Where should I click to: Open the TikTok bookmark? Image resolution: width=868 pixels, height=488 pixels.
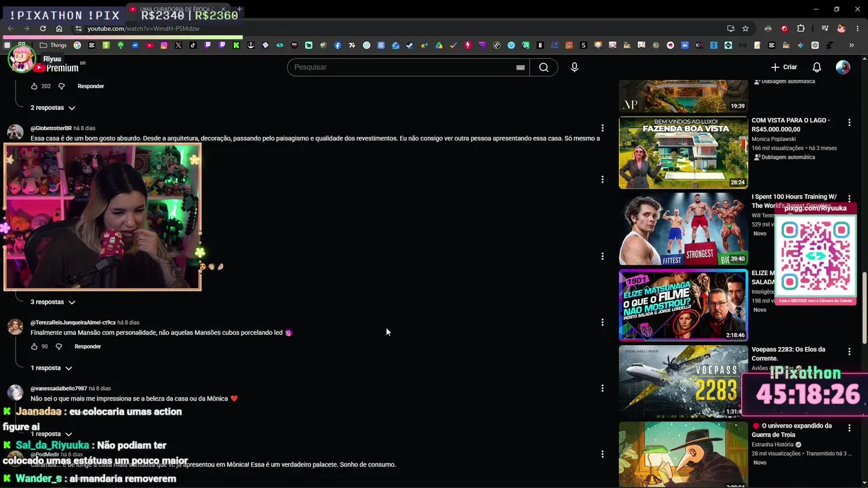click(x=193, y=45)
